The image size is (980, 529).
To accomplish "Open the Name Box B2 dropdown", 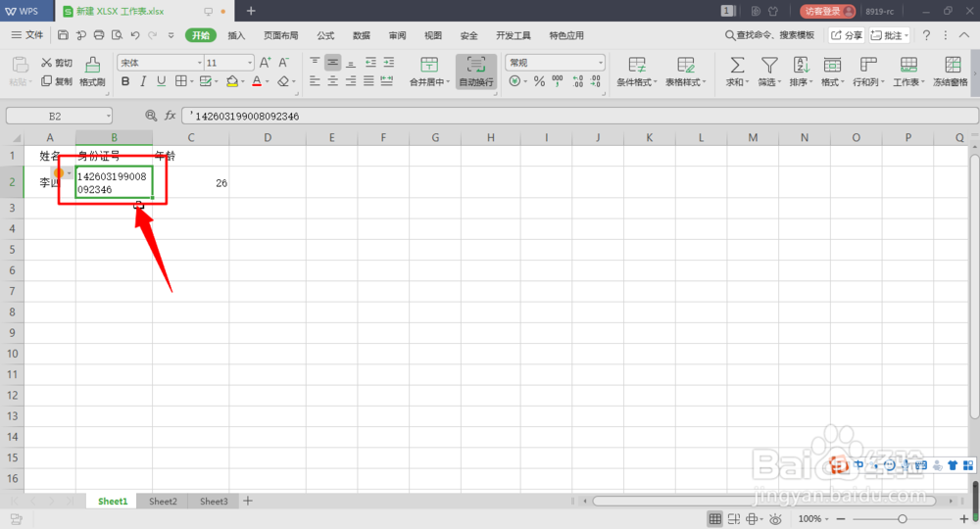I will tap(108, 116).
